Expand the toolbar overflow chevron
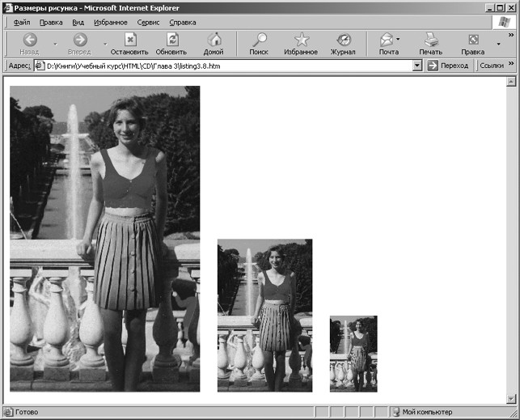 click(x=511, y=36)
